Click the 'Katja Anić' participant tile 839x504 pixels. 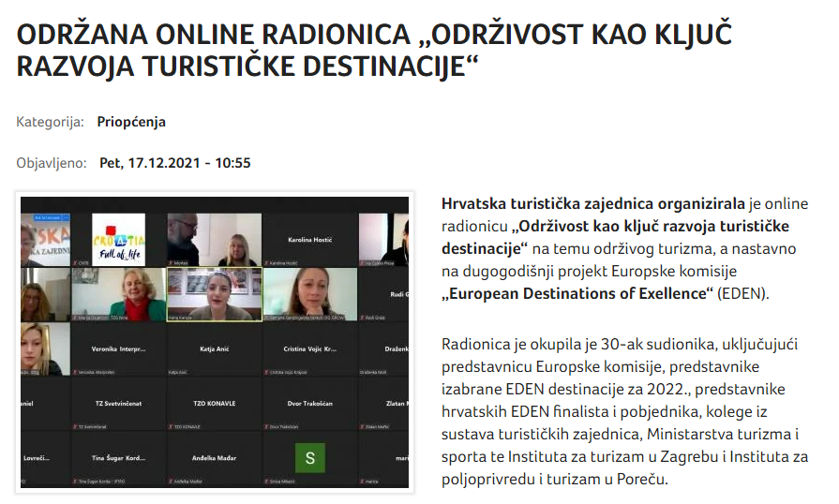point(214,348)
